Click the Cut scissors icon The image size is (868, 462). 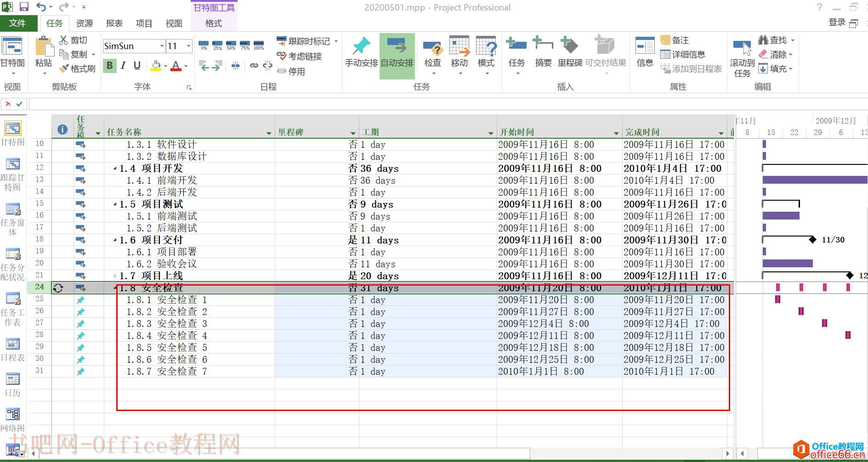pyautogui.click(x=64, y=40)
